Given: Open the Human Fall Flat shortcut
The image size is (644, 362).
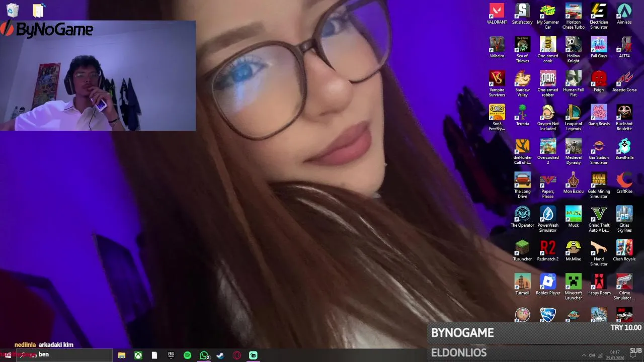Looking at the screenshot, I should pos(573,83).
